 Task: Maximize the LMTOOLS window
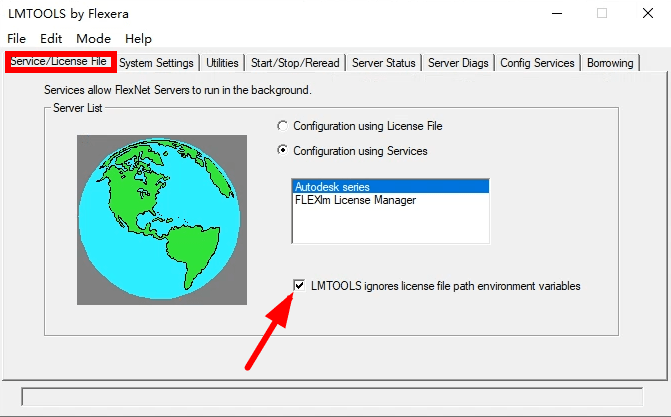click(x=602, y=13)
